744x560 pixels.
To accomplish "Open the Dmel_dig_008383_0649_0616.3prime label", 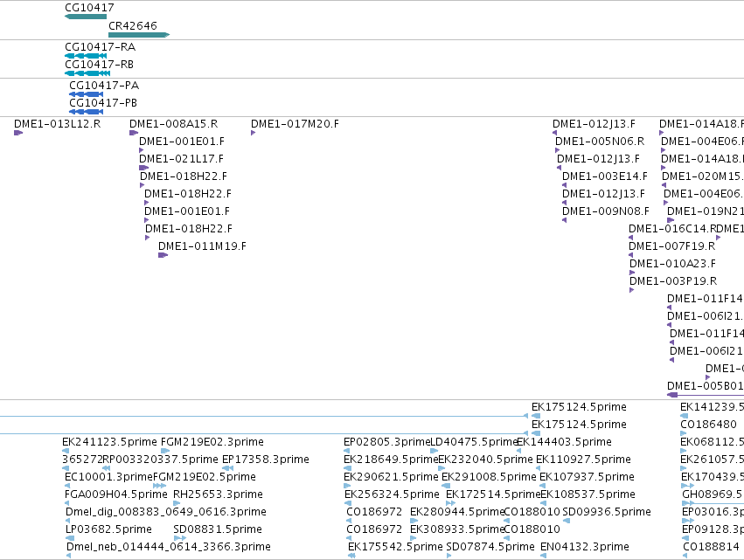I will click(166, 512).
